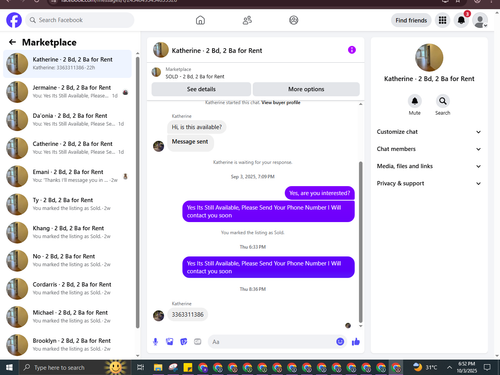Open Sticky Notes on taskbar

coord(188,367)
